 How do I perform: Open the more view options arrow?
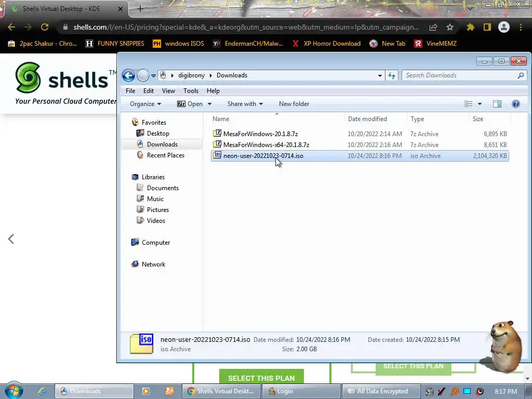coord(480,104)
